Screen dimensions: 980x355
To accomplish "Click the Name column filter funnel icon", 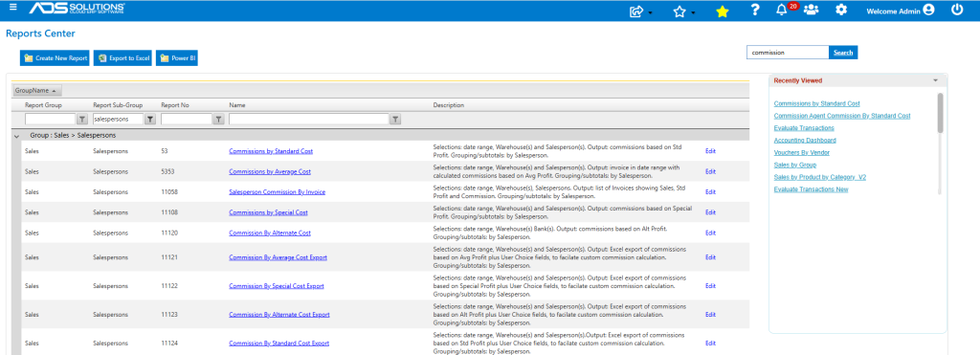I will [395, 119].
